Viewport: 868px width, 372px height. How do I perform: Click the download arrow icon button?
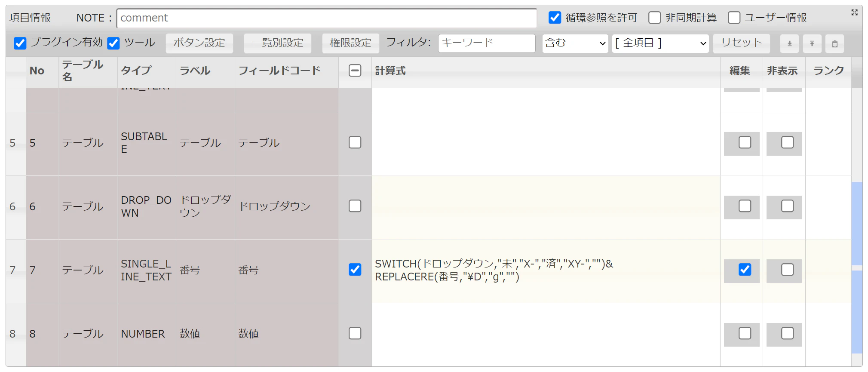tap(789, 43)
